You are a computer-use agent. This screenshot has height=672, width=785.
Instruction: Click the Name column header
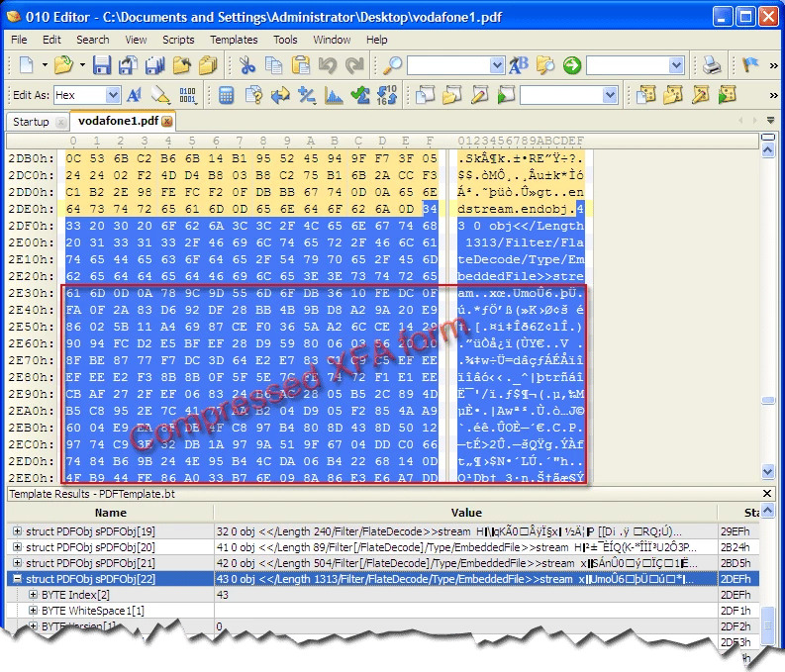click(110, 513)
